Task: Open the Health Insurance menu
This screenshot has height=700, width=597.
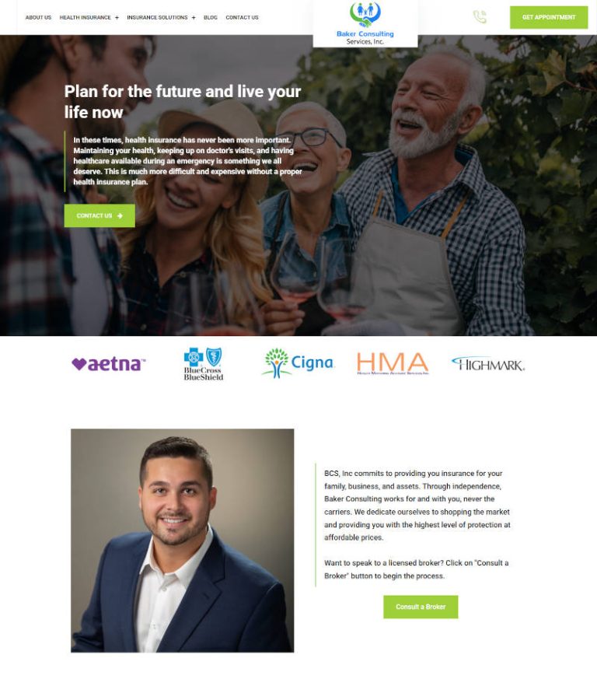Action: [86, 17]
